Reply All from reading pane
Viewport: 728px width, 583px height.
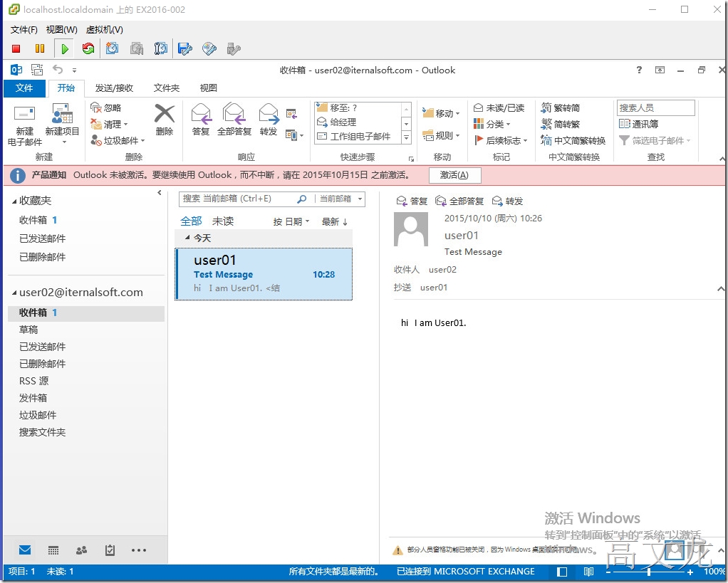[x=459, y=201]
